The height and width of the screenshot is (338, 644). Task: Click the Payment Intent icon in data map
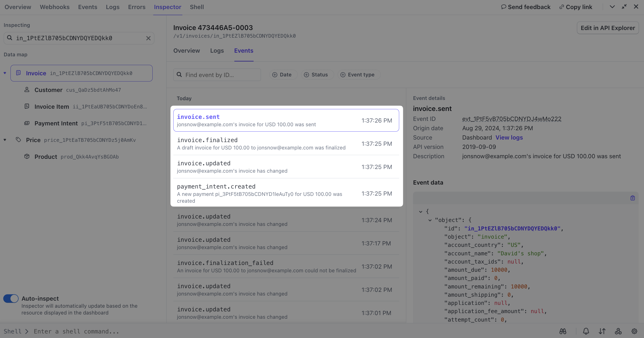[x=27, y=123]
